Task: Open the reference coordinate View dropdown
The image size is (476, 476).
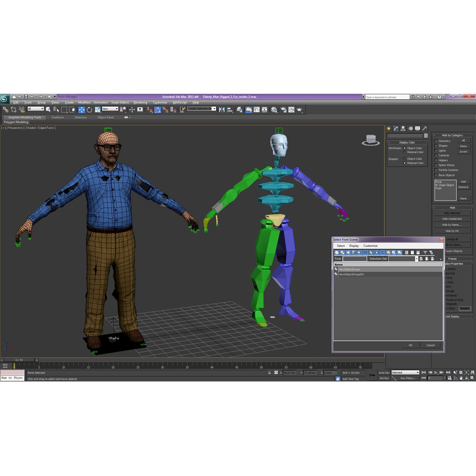Action: click(x=110, y=109)
